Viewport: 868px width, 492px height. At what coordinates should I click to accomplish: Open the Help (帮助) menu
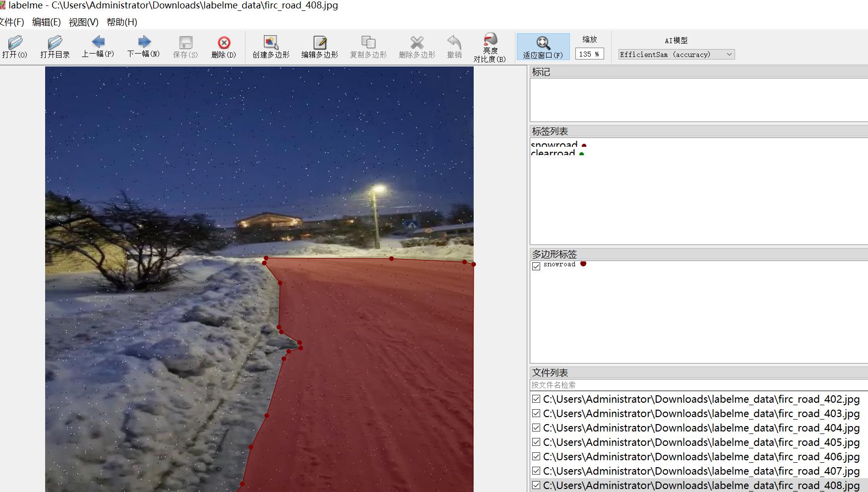coord(122,22)
